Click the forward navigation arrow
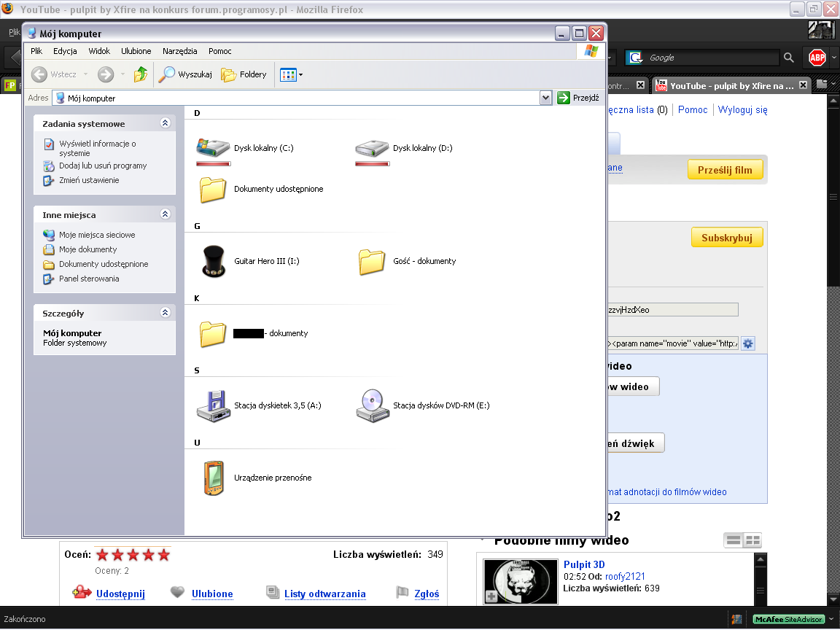The image size is (840, 630). click(x=106, y=74)
